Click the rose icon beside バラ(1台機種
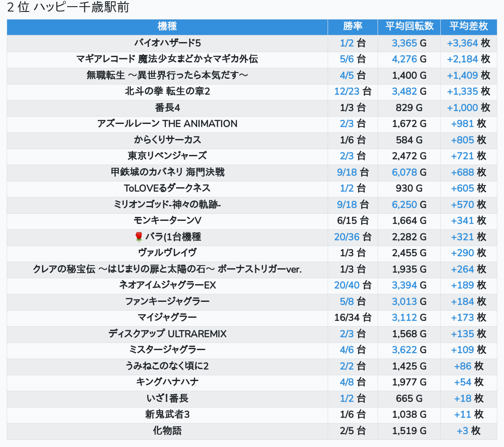504x447 pixels. [139, 237]
